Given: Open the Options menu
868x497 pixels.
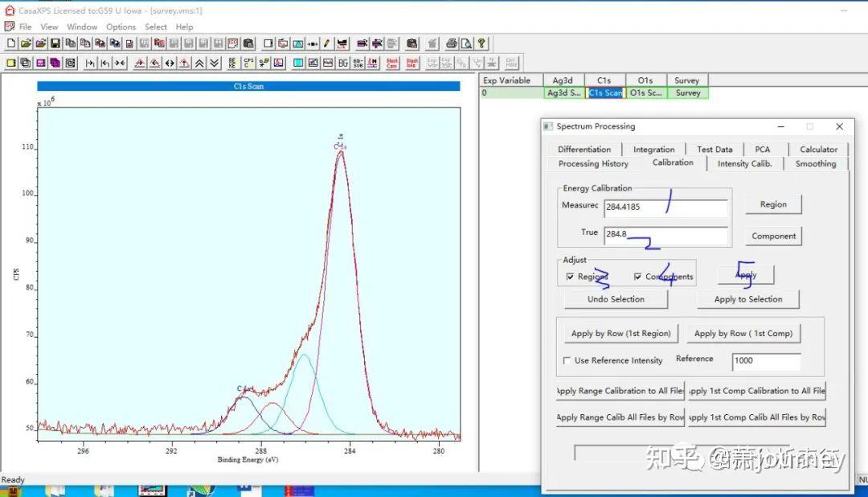Looking at the screenshot, I should coord(121,27).
